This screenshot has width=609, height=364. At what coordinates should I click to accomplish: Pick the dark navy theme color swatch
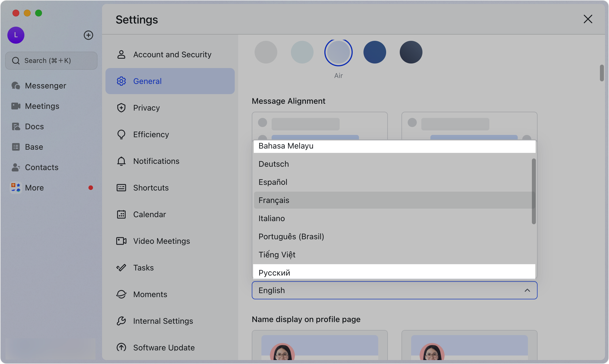(411, 52)
